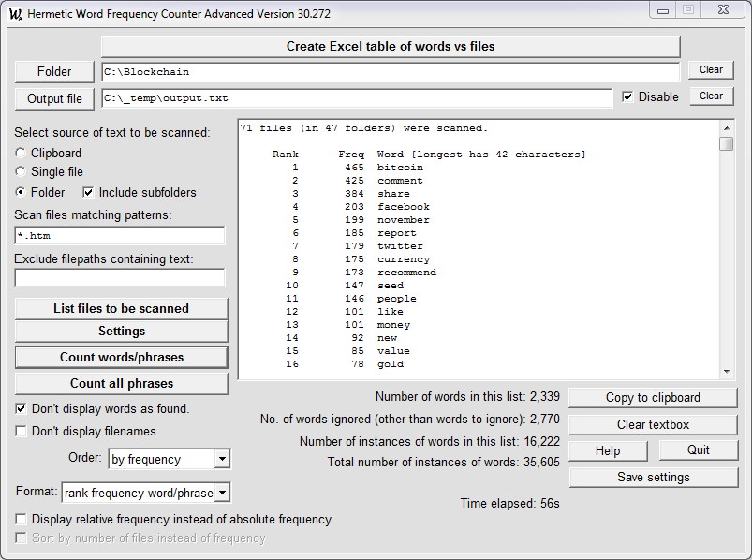Copy results to clipboard
Viewport: 752px width, 560px height.
click(652, 397)
